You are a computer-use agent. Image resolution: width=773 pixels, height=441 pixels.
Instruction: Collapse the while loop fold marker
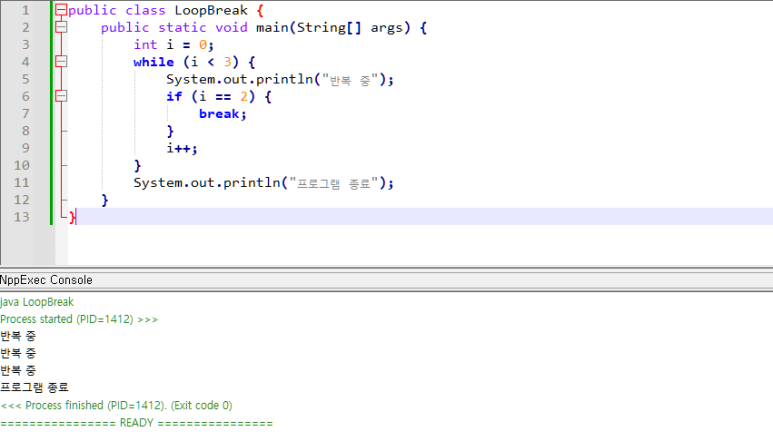coord(61,62)
